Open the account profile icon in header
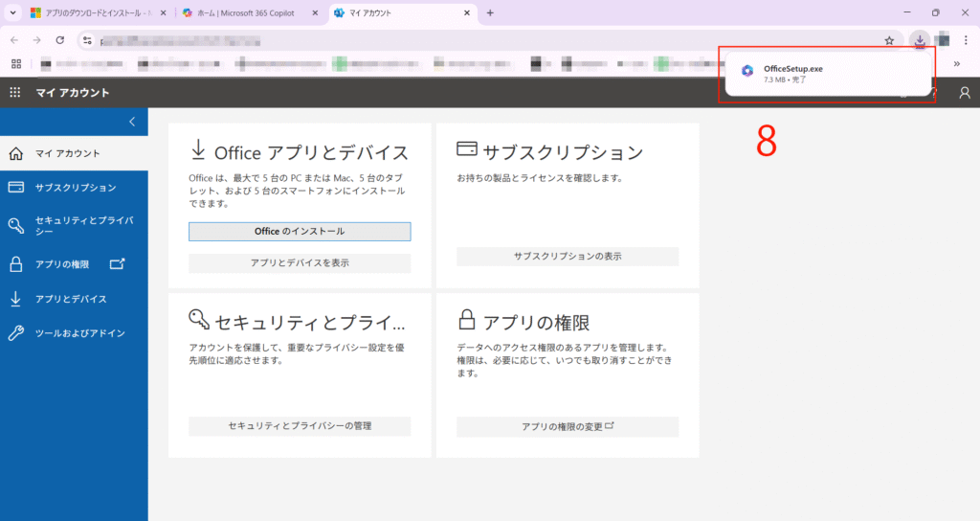The image size is (980, 521). click(x=965, y=93)
